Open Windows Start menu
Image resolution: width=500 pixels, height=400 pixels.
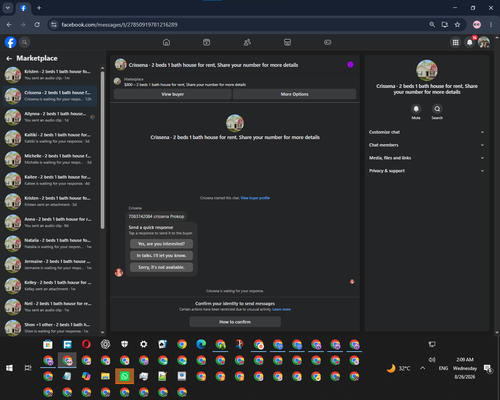pyautogui.click(x=9, y=368)
